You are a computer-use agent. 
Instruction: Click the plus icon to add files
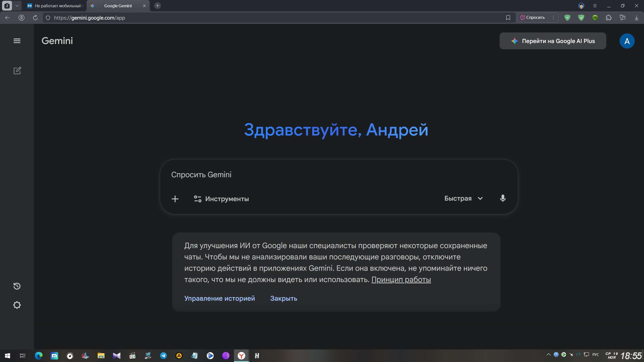[175, 199]
